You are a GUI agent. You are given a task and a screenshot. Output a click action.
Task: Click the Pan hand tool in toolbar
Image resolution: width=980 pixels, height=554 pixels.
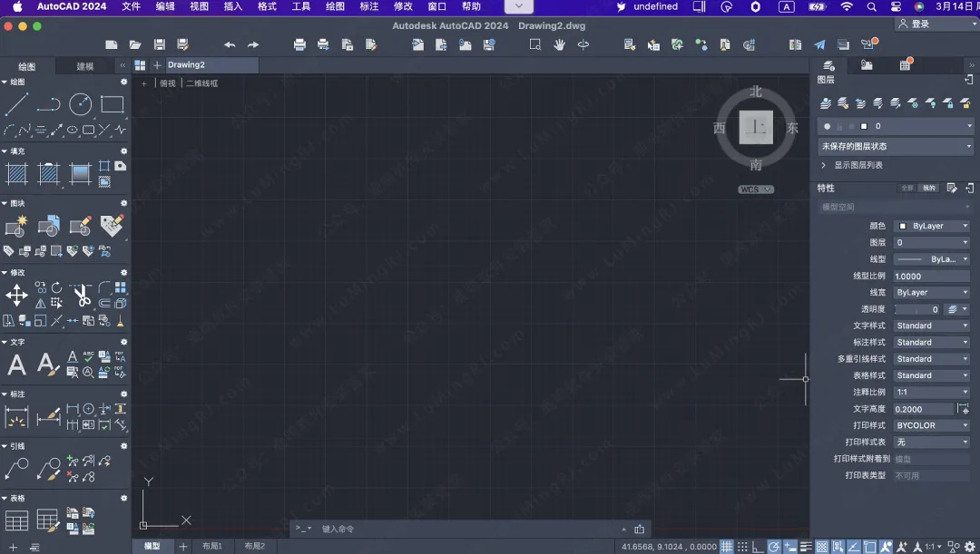[559, 44]
